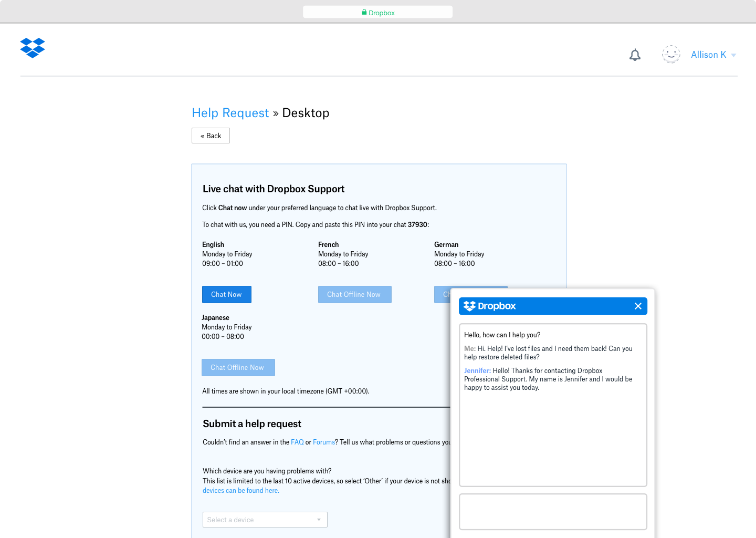Click the German language label
This screenshot has height=538, width=756.
pos(446,245)
